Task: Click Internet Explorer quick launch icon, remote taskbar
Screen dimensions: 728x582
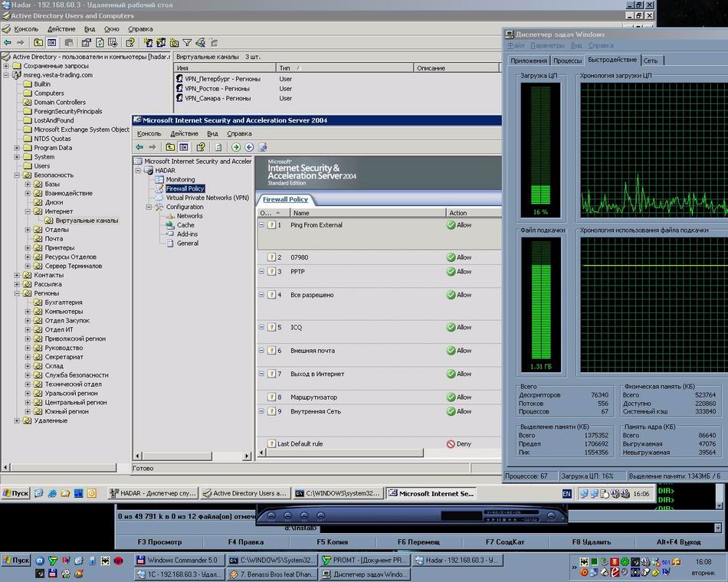Action: [52, 493]
